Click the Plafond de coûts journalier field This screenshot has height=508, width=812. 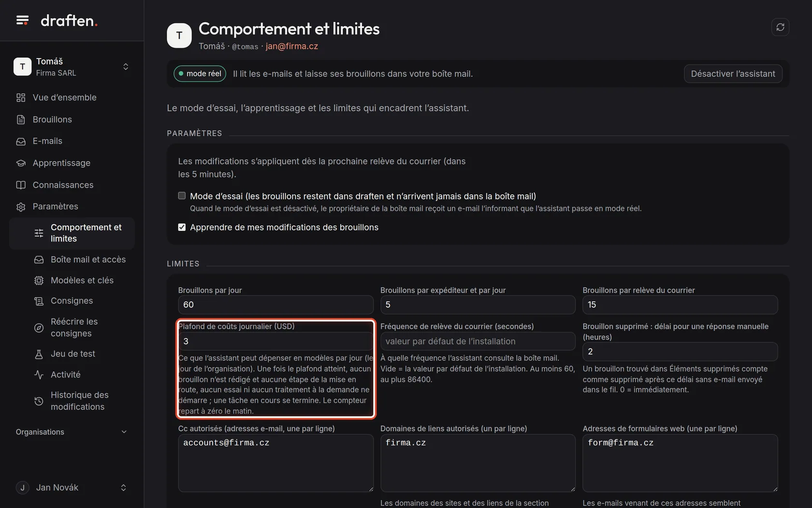(x=275, y=342)
